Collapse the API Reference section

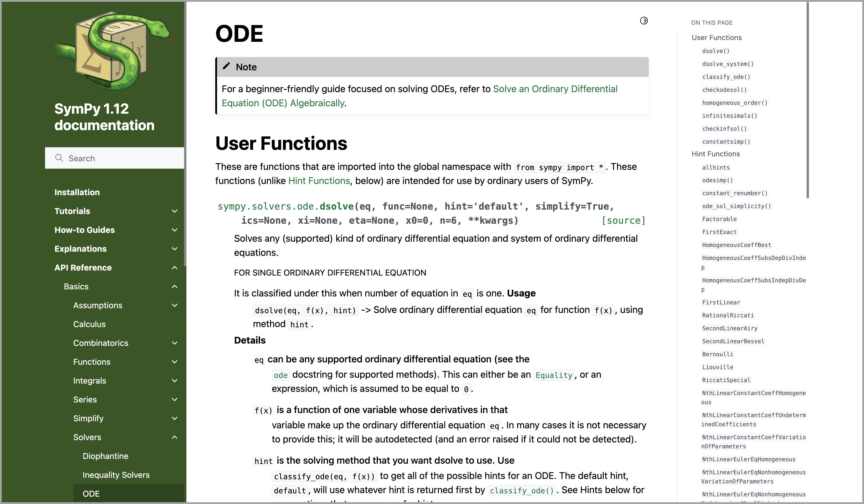click(174, 268)
